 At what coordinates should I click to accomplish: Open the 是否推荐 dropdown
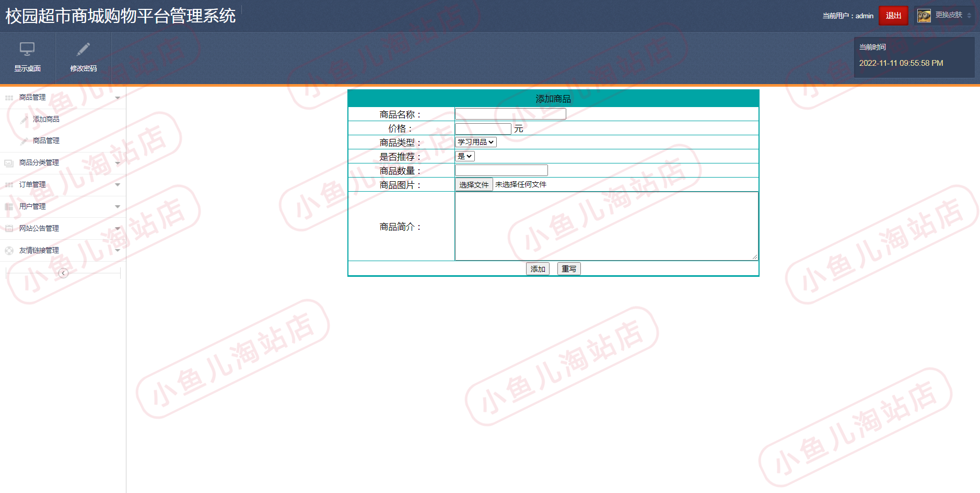[x=464, y=156]
